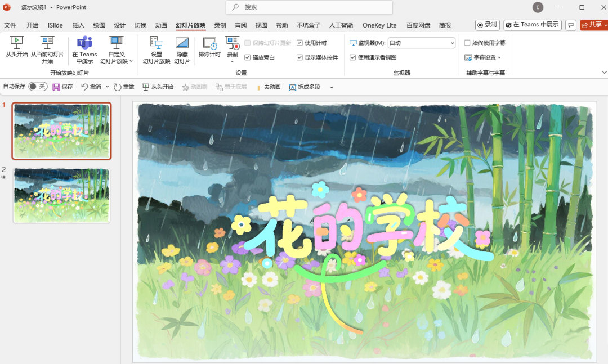This screenshot has width=608, height=364.
Task: Open 设置幻灯片放映 settings icon
Action: click(156, 43)
